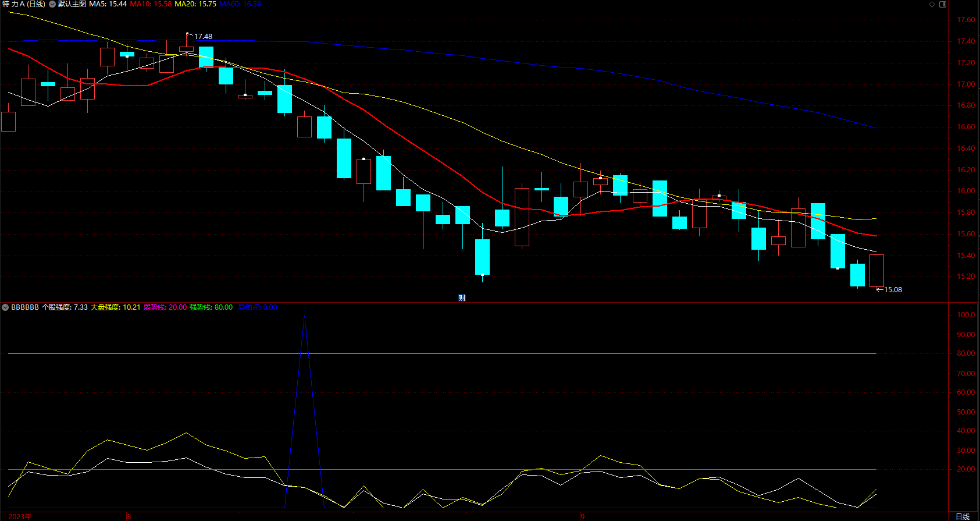Click the 17.48 high price annotation
This screenshot has width=980, height=521.
tap(203, 36)
